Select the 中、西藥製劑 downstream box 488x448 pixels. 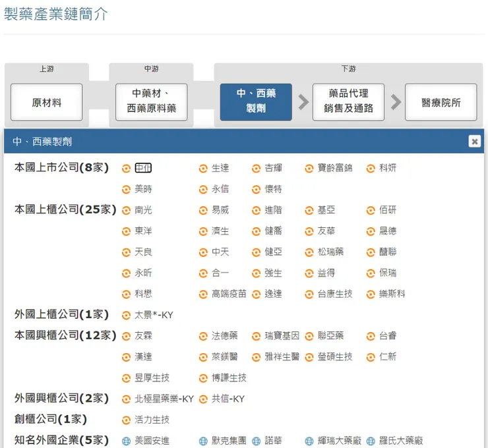coord(256,102)
